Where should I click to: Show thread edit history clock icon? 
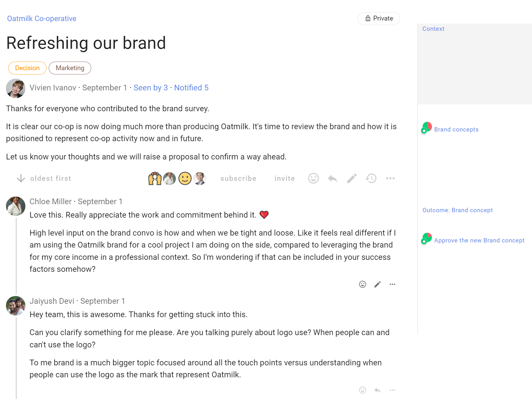click(x=371, y=179)
